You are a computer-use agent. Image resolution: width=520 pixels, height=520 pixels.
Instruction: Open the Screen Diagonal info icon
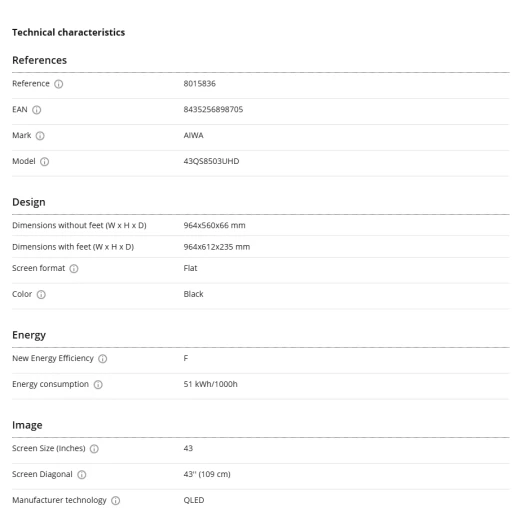82,475
